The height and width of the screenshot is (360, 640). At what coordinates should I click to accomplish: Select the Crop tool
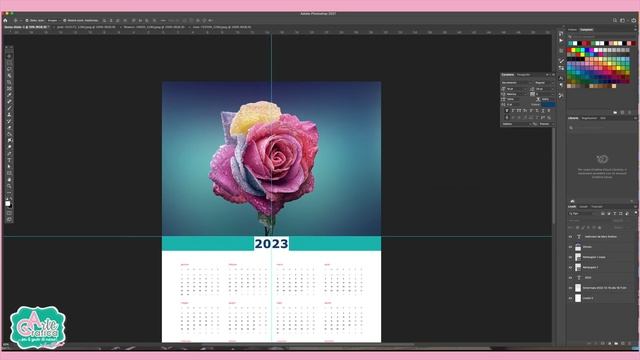pyautogui.click(x=9, y=82)
